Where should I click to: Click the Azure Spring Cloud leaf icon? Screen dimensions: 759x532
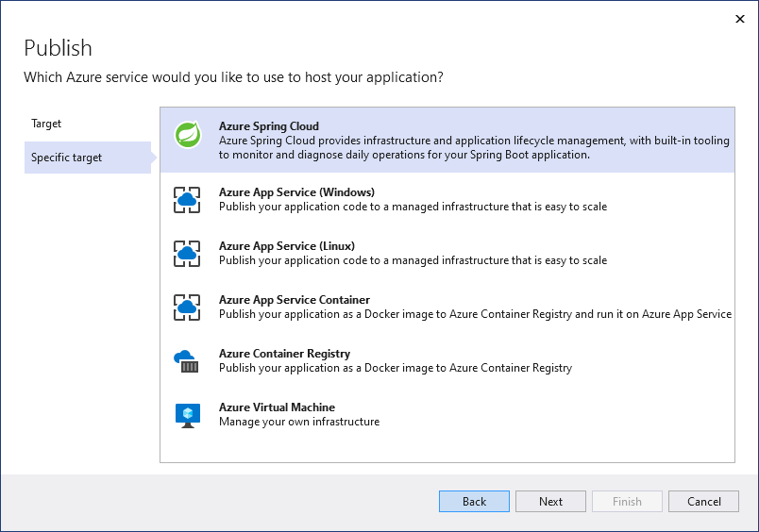[x=187, y=135]
